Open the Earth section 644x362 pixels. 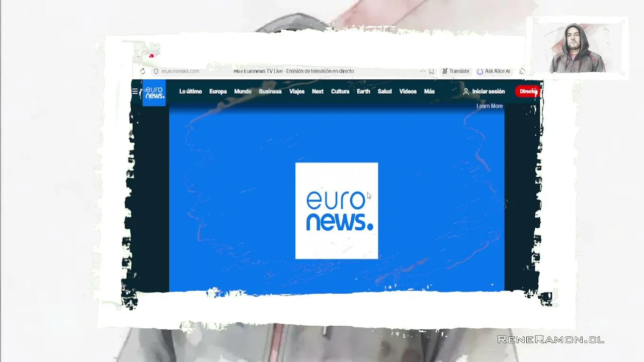pyautogui.click(x=363, y=92)
